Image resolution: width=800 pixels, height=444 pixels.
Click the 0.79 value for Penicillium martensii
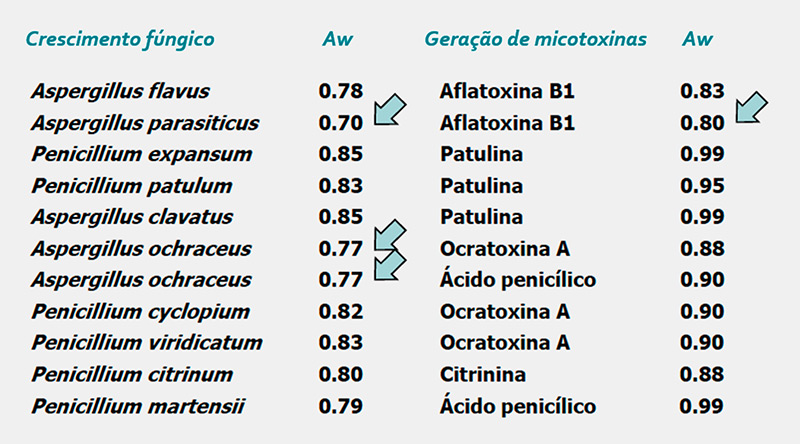point(340,406)
